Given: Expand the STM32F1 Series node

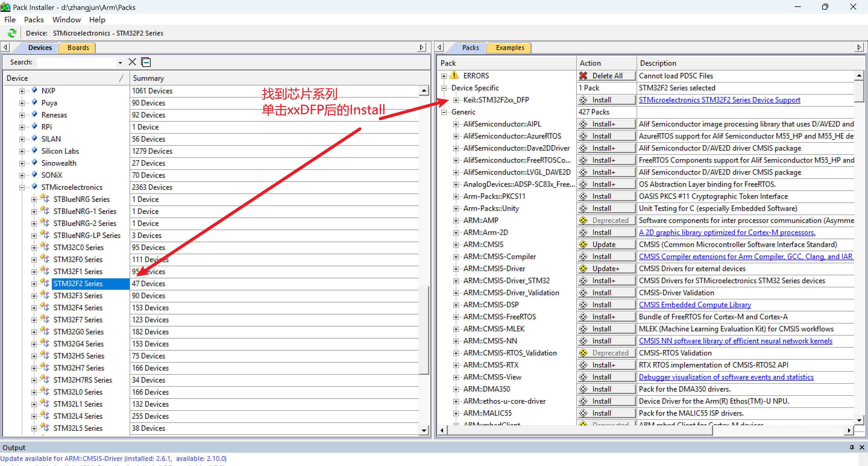Looking at the screenshot, I should 34,271.
